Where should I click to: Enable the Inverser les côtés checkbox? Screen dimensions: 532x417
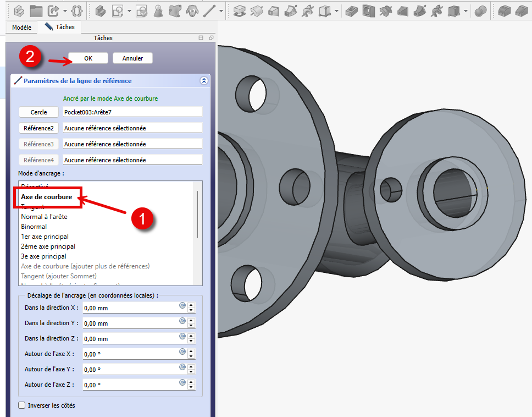click(x=22, y=405)
